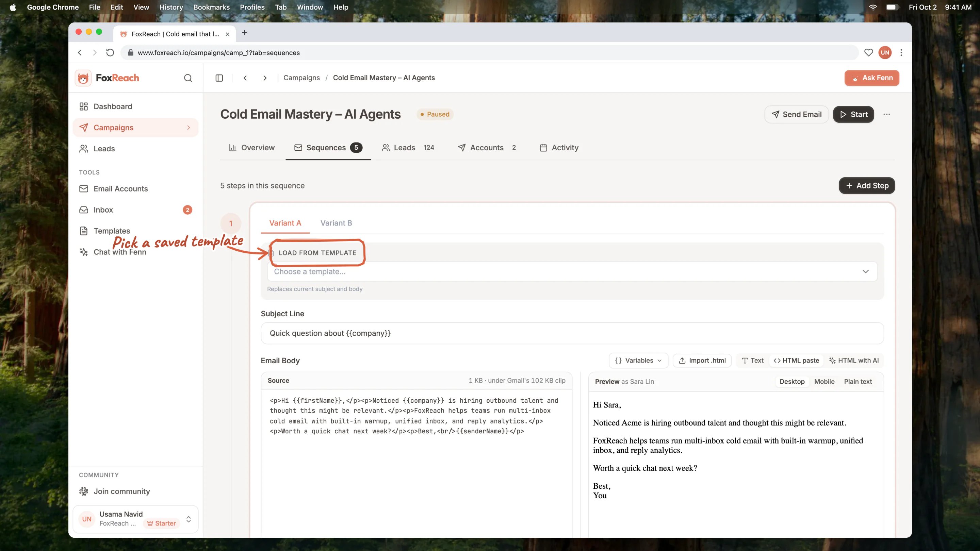Click the Starter plan badge

tap(161, 524)
